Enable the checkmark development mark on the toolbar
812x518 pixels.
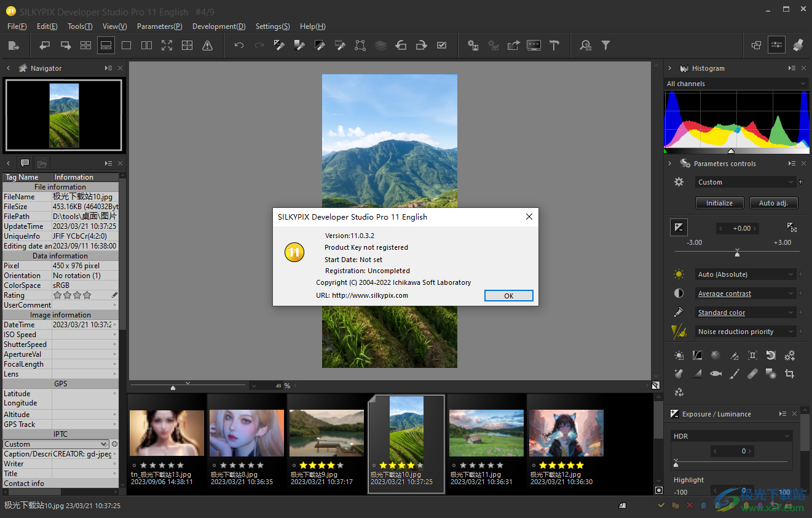[x=443, y=45]
